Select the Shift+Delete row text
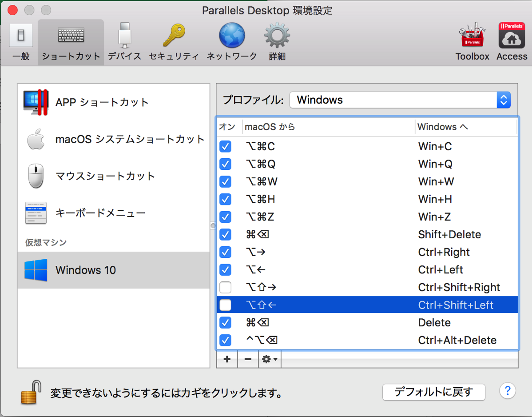This screenshot has height=417, width=532. coord(449,234)
